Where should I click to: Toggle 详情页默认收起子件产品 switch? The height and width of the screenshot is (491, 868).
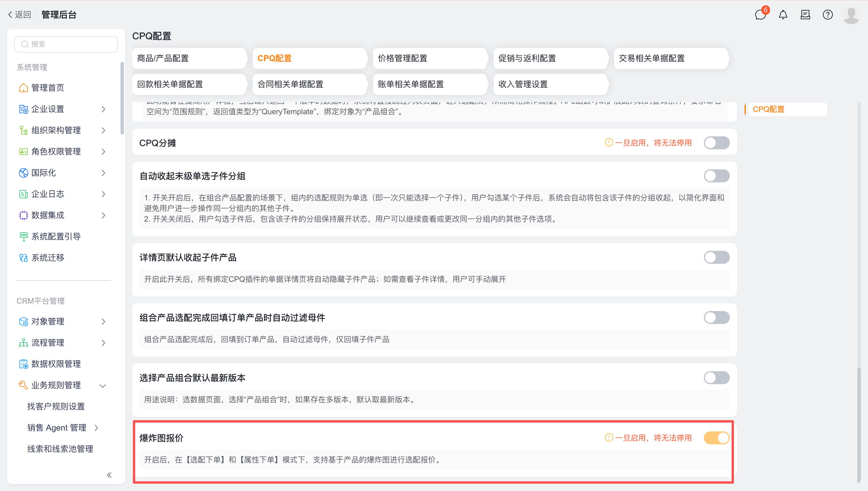717,257
